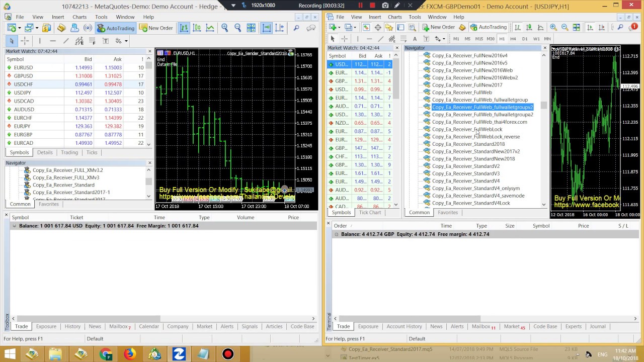Pause the screen recording
Viewport: 644px width, 362px height.
[x=360, y=6]
